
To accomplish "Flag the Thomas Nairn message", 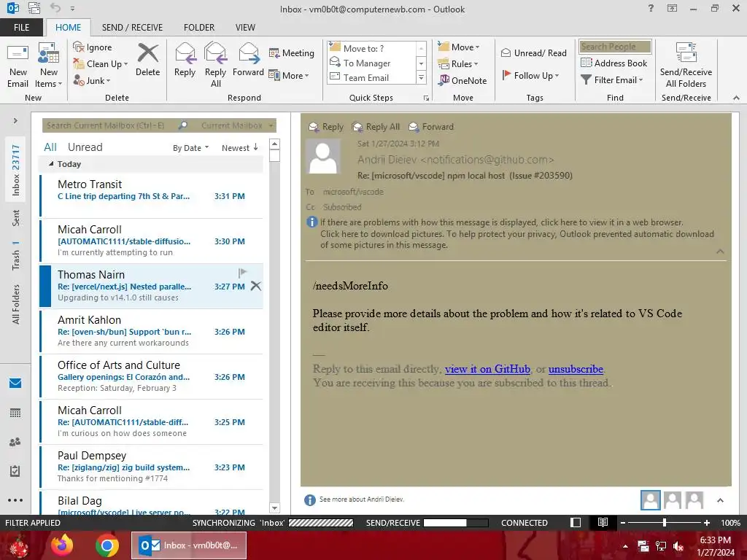I will pos(242,273).
